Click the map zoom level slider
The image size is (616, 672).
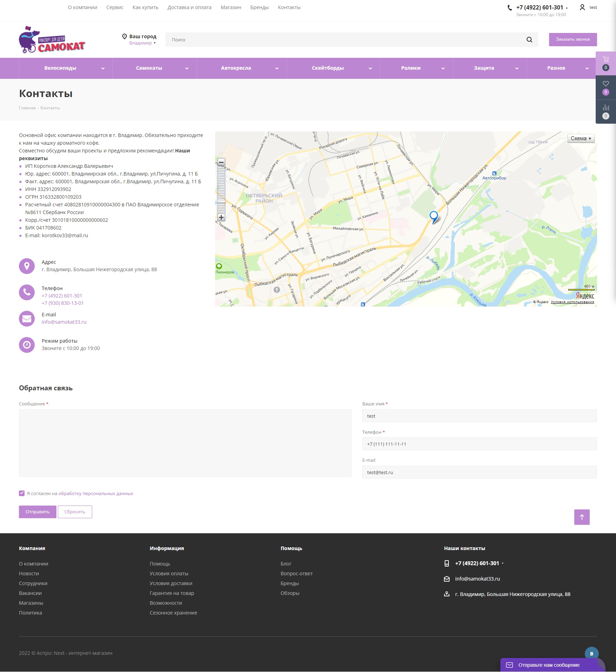point(221,190)
